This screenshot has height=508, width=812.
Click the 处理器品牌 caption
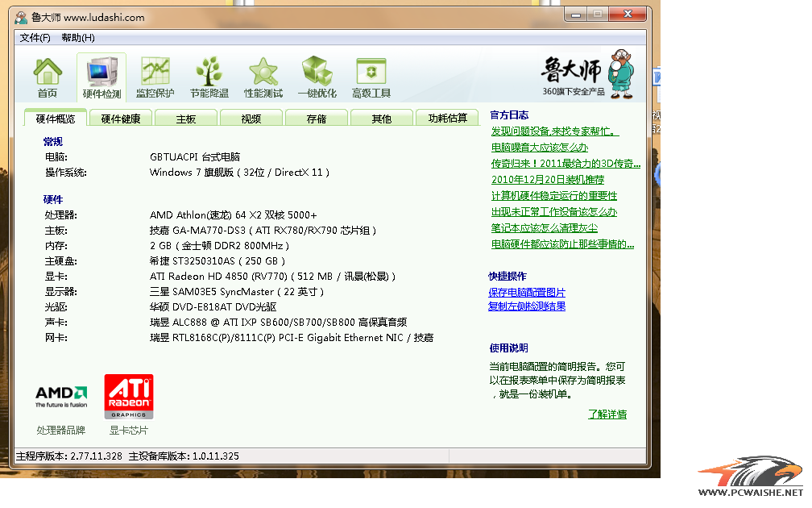(x=61, y=431)
